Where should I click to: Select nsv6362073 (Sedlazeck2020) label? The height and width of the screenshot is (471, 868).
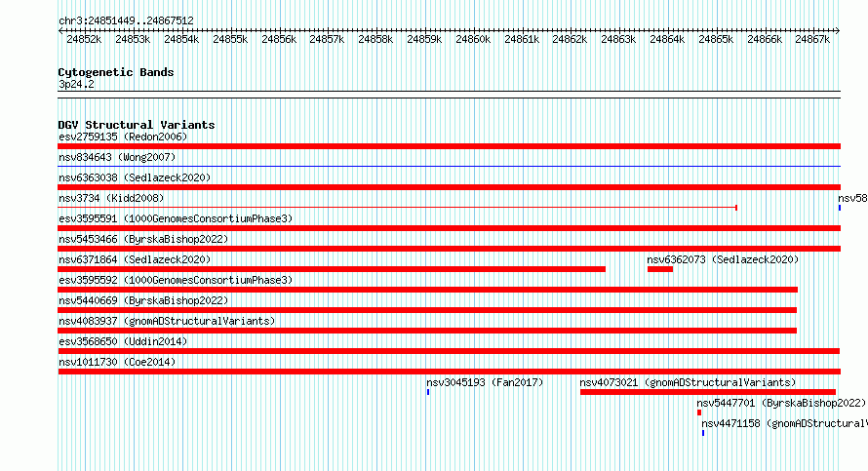point(723,259)
